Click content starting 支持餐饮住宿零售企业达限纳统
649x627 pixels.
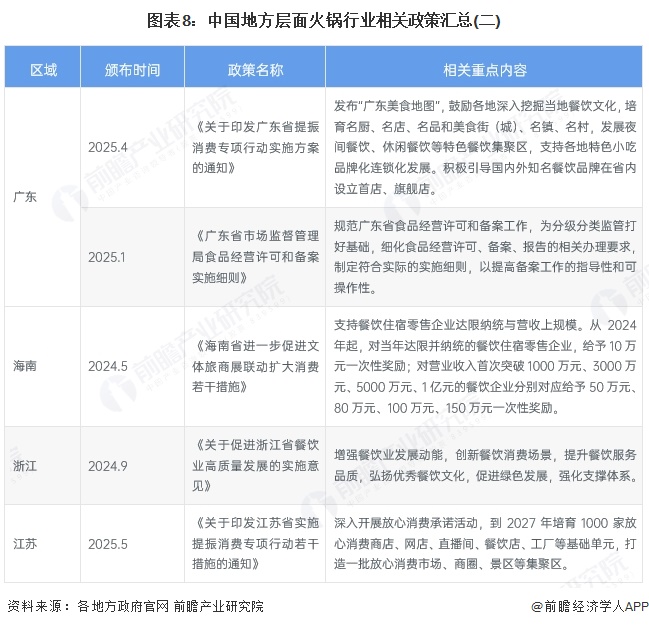tap(485, 366)
